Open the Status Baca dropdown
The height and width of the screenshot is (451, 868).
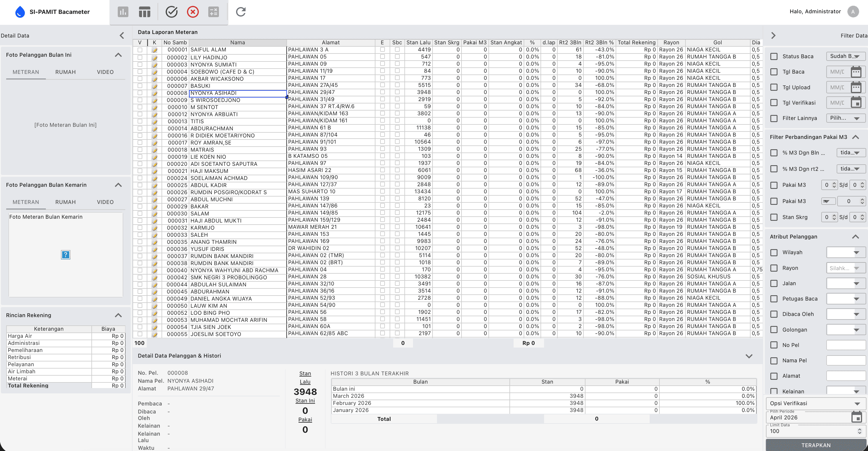(846, 56)
